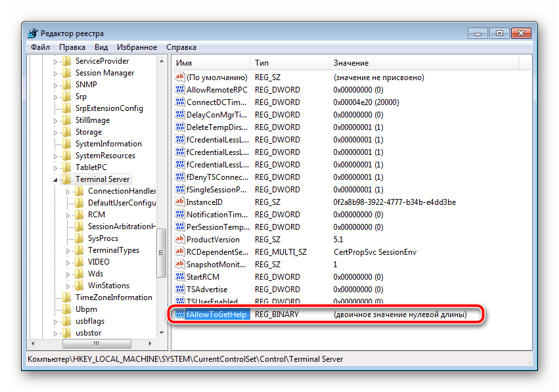Screen dimensions: 559x392
Task: Click the SnapshotMonit string value icon
Action: [x=179, y=264]
